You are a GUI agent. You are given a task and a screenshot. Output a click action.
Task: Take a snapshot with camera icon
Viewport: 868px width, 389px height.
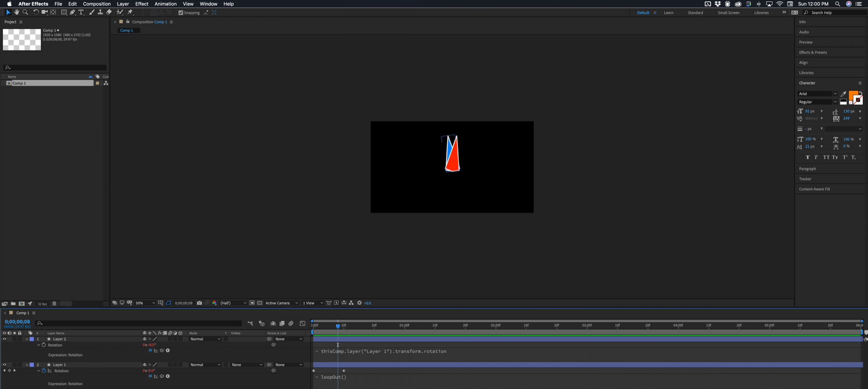[x=199, y=303]
